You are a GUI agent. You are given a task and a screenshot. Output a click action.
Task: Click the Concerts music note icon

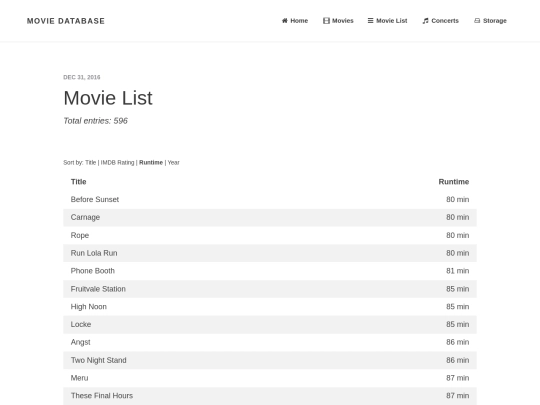425,21
